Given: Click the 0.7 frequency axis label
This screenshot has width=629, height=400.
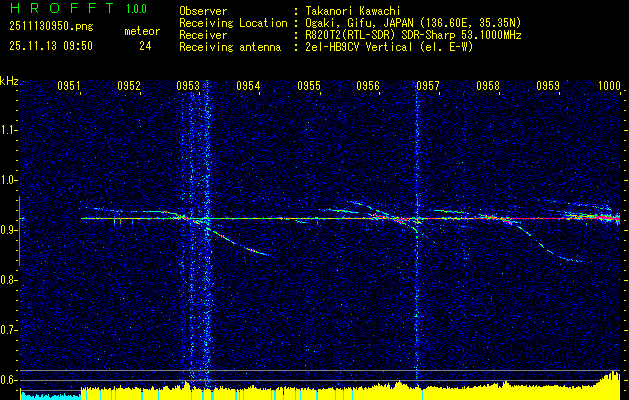Looking at the screenshot, I should point(9,330).
